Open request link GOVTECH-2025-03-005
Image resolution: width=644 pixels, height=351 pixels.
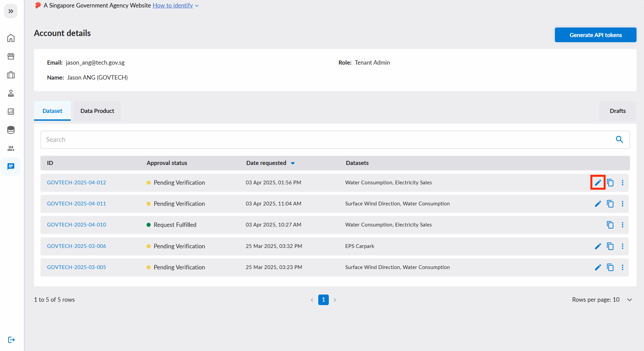point(77,267)
